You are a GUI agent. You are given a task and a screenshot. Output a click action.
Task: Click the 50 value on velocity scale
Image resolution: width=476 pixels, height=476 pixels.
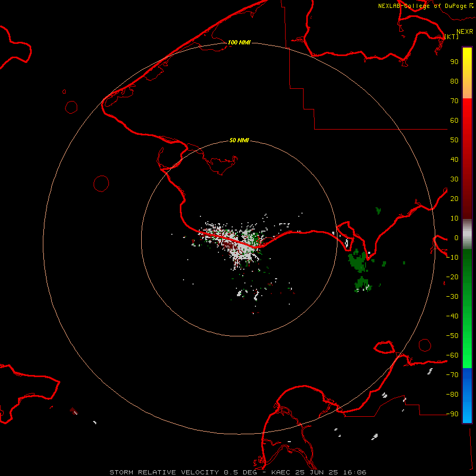coord(454,140)
